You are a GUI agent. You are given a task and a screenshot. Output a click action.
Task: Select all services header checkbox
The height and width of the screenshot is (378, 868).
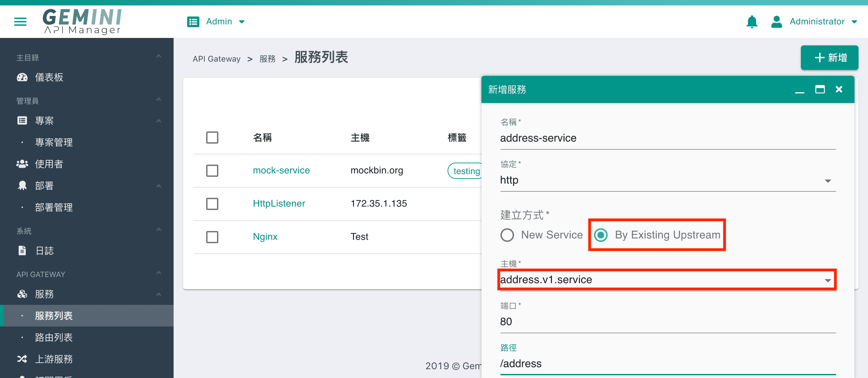coord(212,138)
